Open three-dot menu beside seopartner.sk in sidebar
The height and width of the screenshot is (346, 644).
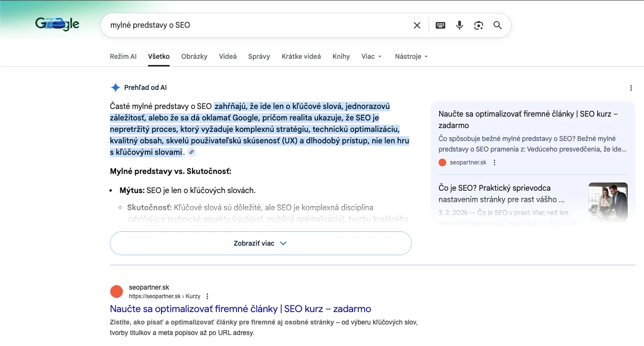click(x=494, y=162)
